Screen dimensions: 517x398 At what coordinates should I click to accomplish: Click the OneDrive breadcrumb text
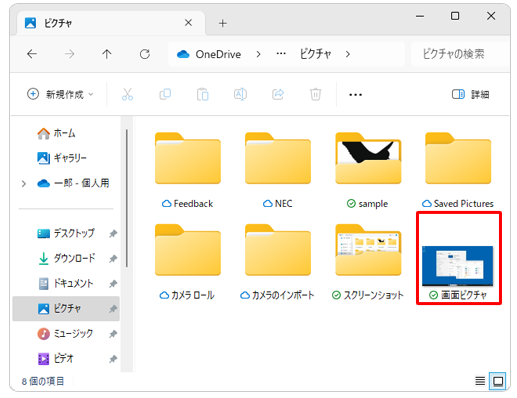tap(218, 54)
